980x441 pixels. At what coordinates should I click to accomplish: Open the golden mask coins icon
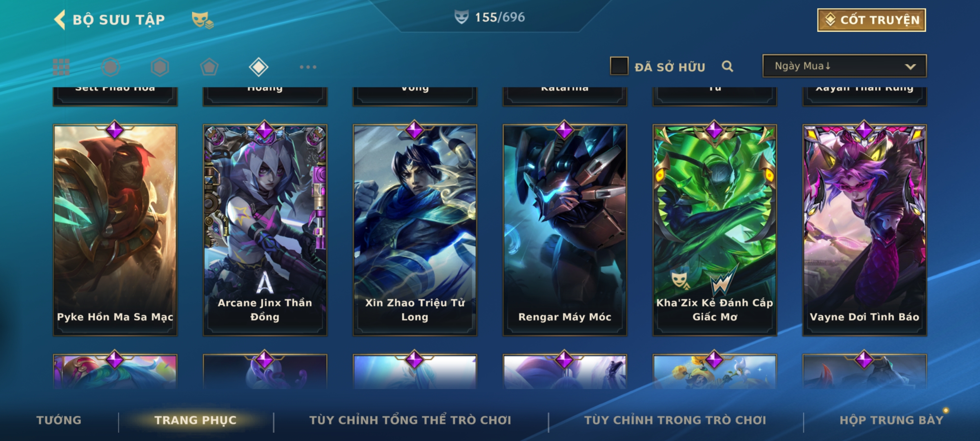click(x=203, y=20)
